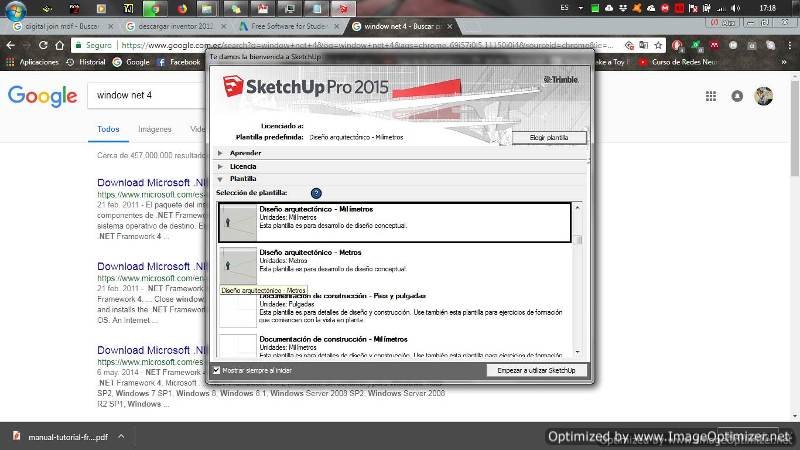Open options for manual-tutorial pdf download
Viewport: 800px width, 450px height.
(121, 436)
